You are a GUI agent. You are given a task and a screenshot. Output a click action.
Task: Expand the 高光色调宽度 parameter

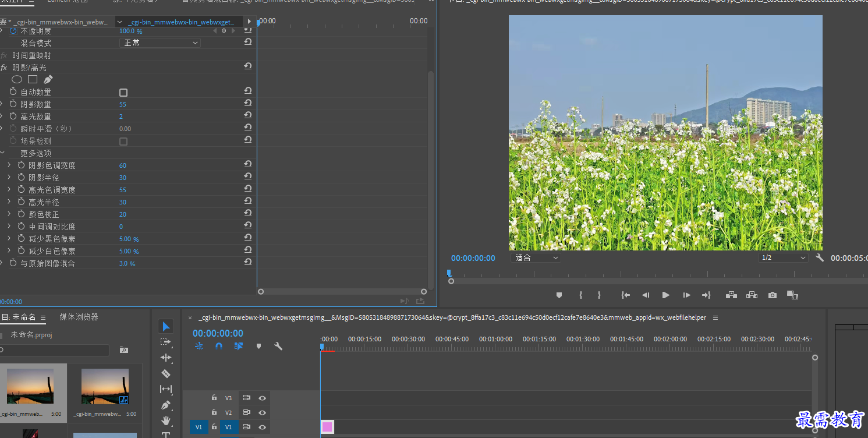[x=9, y=190]
